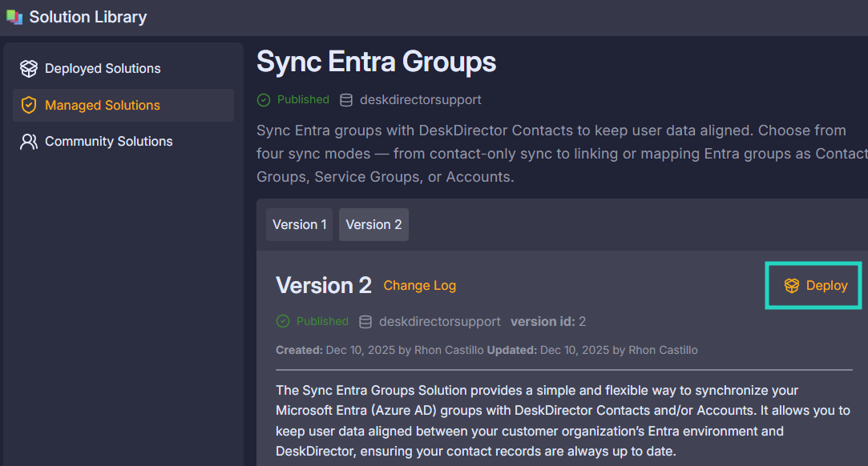The image size is (868, 466).
Task: Click the version id: 2 label
Action: click(x=548, y=322)
